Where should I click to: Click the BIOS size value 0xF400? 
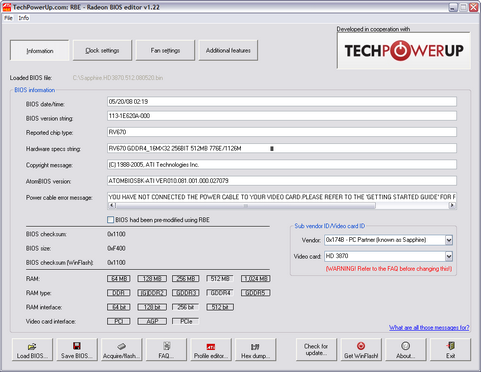click(116, 248)
